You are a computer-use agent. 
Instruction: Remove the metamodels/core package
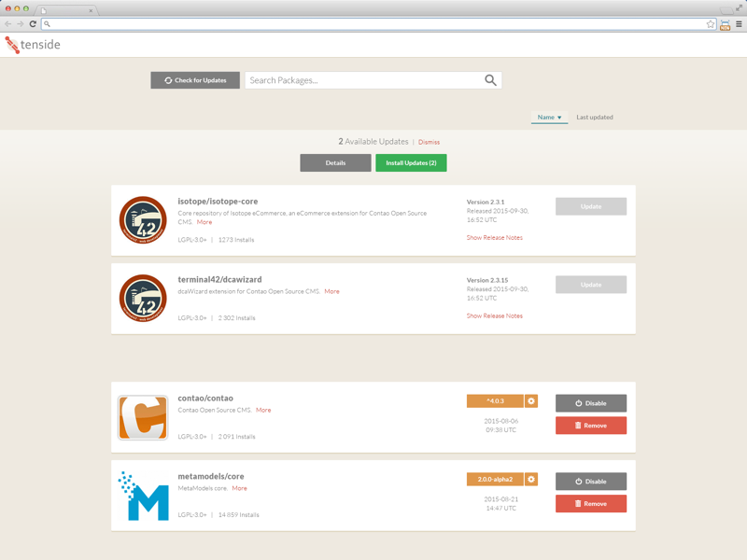pyautogui.click(x=591, y=503)
